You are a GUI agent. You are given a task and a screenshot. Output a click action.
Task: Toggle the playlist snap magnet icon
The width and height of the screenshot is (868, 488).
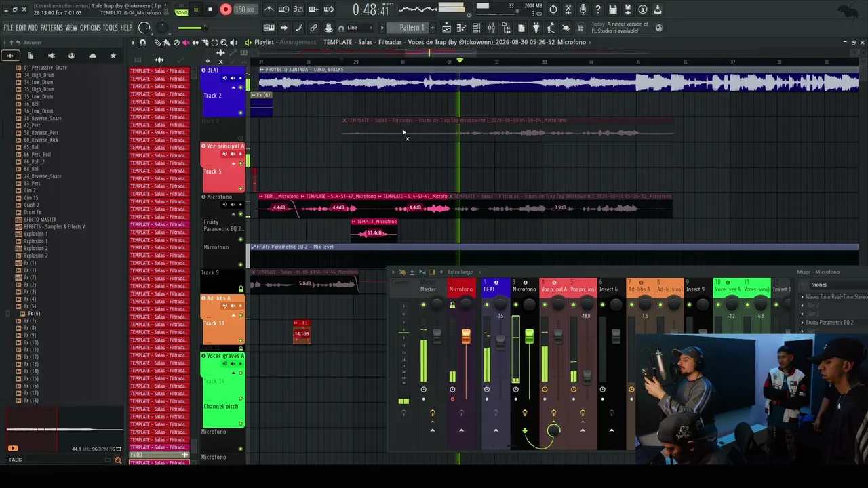(x=142, y=43)
